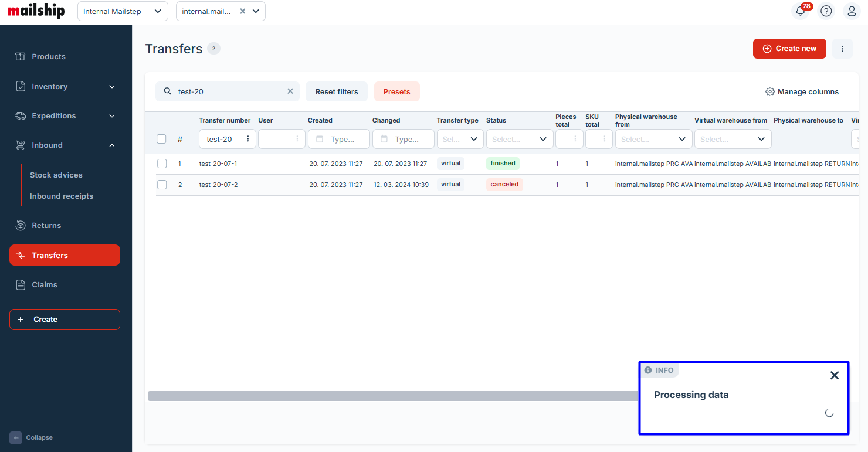868x452 pixels.
Task: Open the Internal Mailstep organization dropdown
Action: 123,11
